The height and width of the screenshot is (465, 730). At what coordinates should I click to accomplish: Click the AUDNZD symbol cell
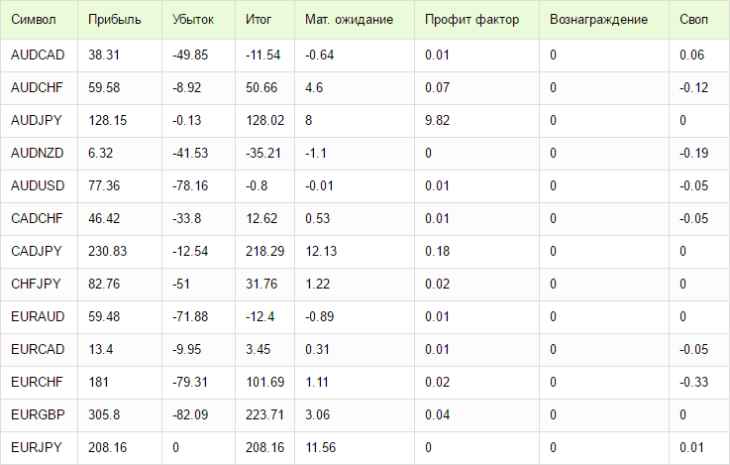[x=37, y=153]
